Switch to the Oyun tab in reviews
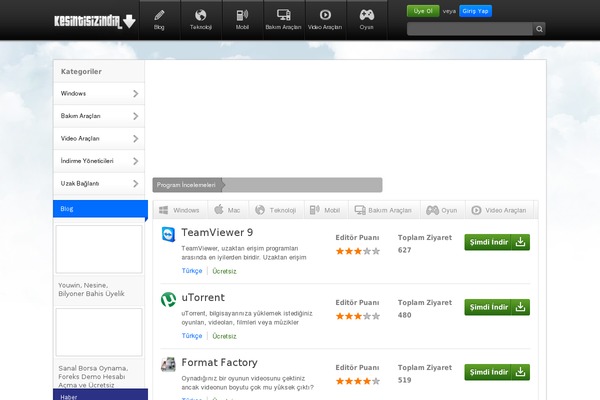 (442, 210)
